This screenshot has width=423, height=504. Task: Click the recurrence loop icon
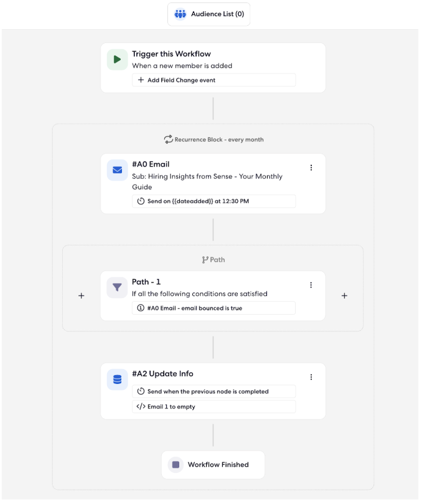168,140
